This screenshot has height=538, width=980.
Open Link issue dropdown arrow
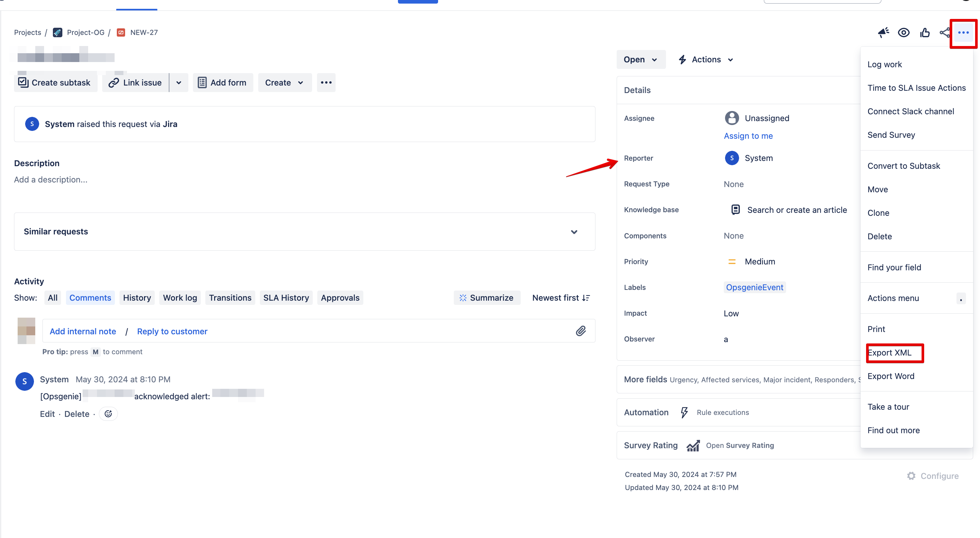click(179, 83)
